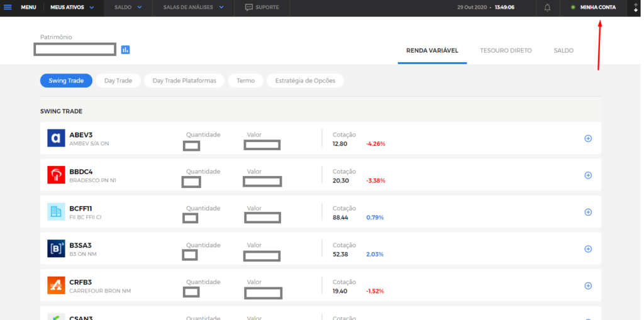Open Minha Conta menu
The height and width of the screenshot is (320, 644).
[597, 8]
